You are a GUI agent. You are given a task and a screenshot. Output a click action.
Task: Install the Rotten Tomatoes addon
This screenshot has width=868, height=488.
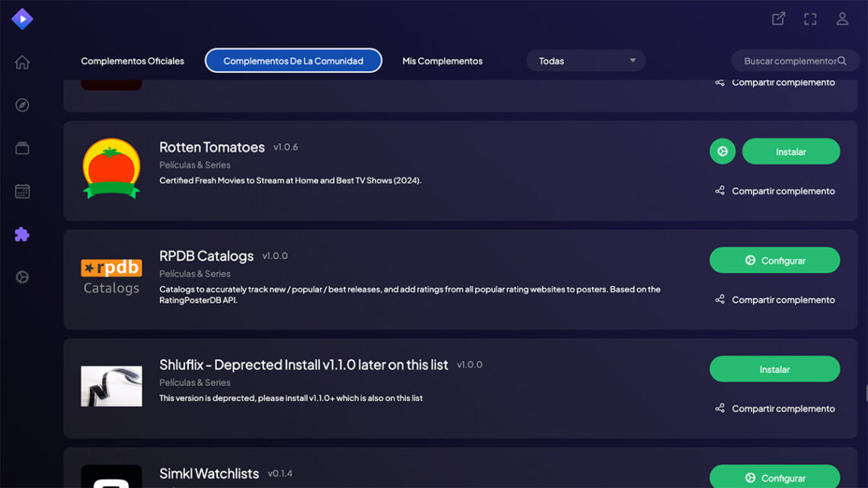coord(790,151)
